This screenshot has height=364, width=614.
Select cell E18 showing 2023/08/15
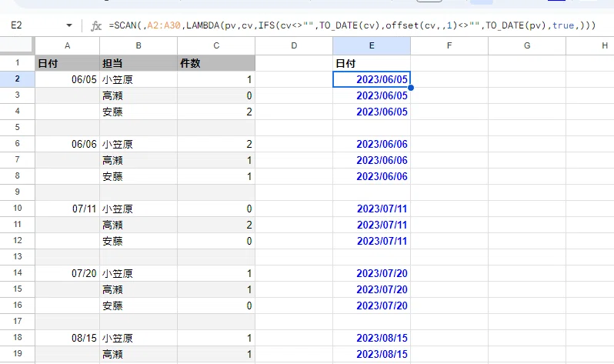(372, 338)
